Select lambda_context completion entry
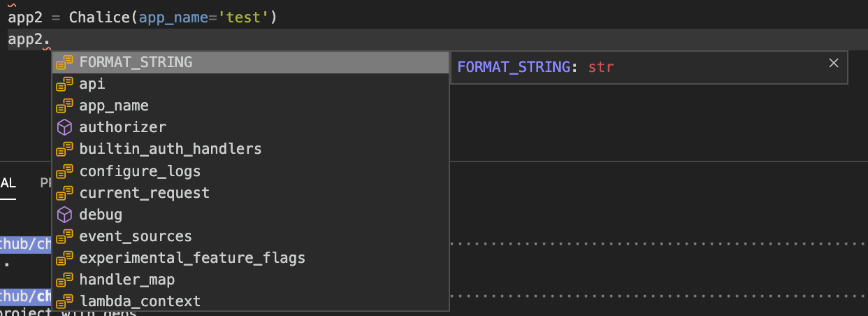Screen dimensions: 868x316 pyautogui.click(x=251, y=301)
